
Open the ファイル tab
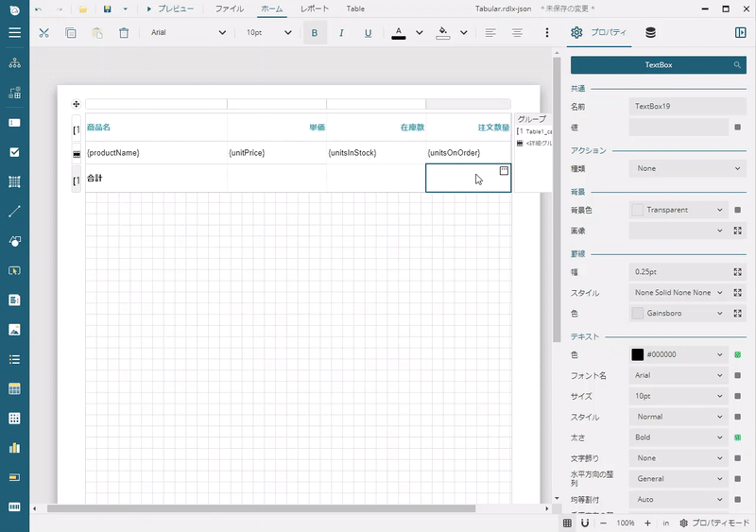coord(229,9)
